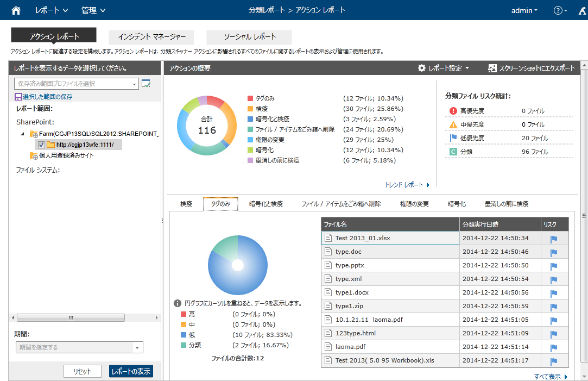Switch to the インシデント マネージャー tab
This screenshot has height=381, width=588.
tap(151, 37)
